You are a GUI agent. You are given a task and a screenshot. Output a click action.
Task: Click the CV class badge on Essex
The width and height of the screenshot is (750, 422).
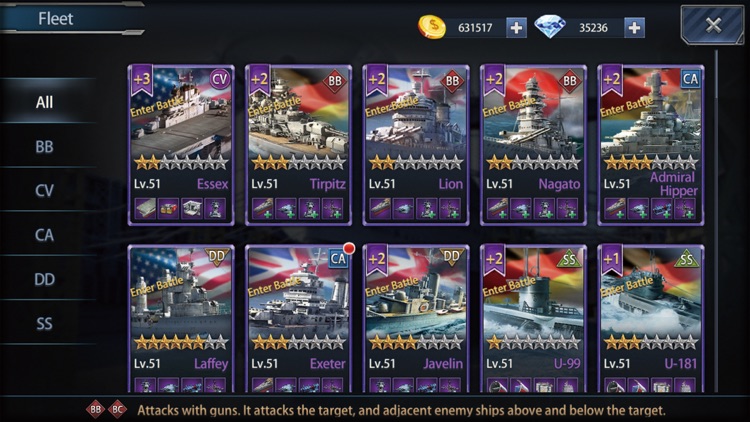[x=220, y=79]
